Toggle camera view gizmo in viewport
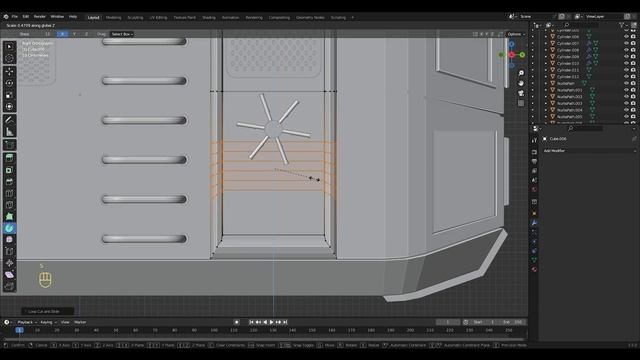This screenshot has width=640, height=360. pyautogui.click(x=521, y=93)
